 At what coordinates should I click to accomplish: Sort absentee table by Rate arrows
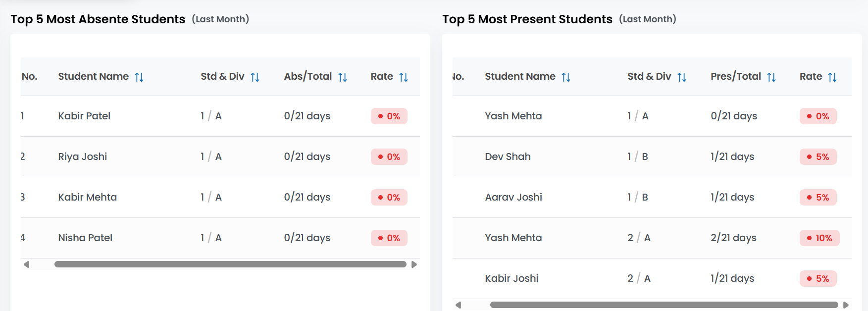(404, 77)
